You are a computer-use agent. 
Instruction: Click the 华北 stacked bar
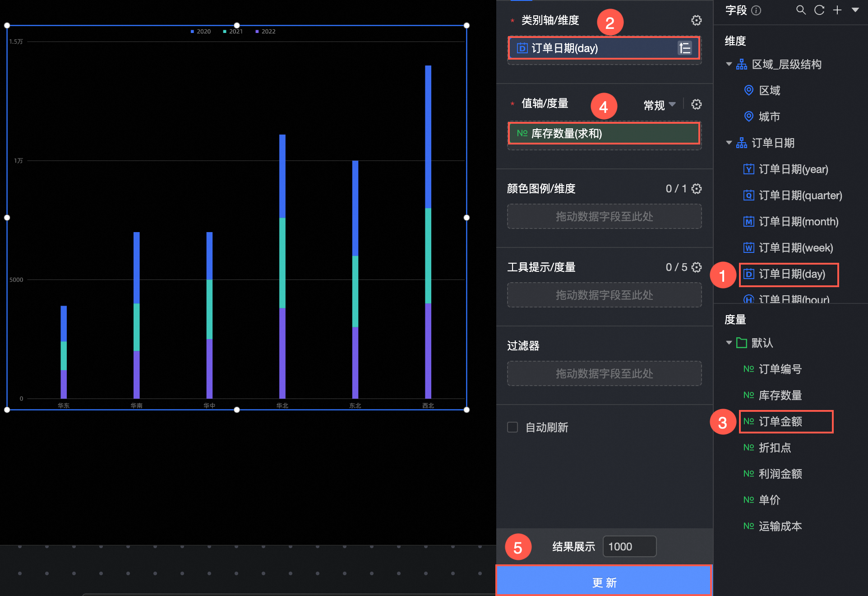point(282,266)
